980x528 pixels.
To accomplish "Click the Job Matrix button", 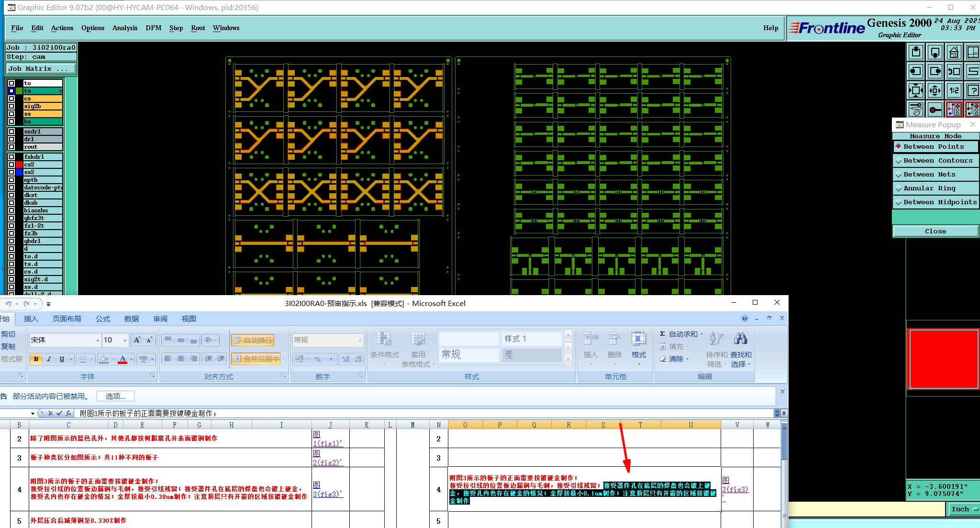I will pos(41,69).
